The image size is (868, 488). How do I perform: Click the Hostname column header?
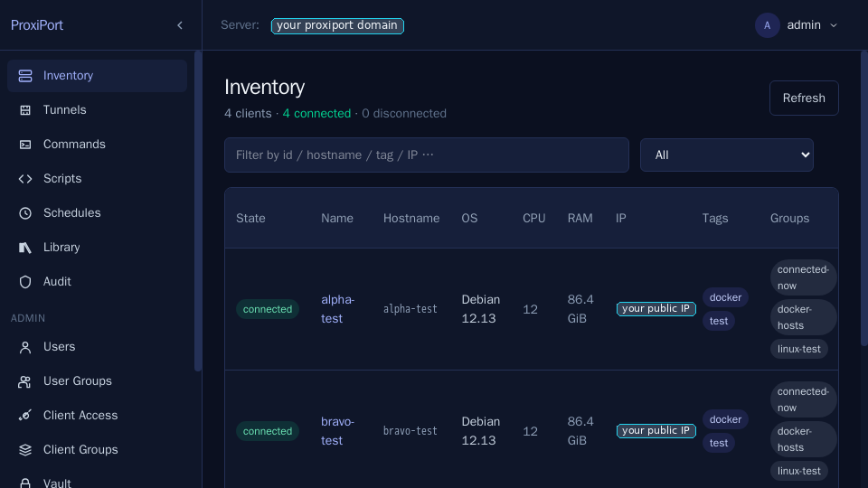(x=411, y=218)
